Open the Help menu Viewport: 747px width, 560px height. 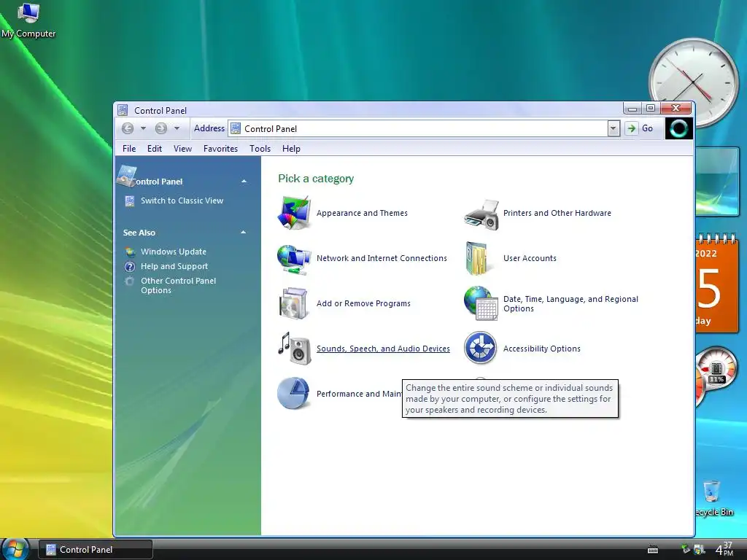coord(291,149)
